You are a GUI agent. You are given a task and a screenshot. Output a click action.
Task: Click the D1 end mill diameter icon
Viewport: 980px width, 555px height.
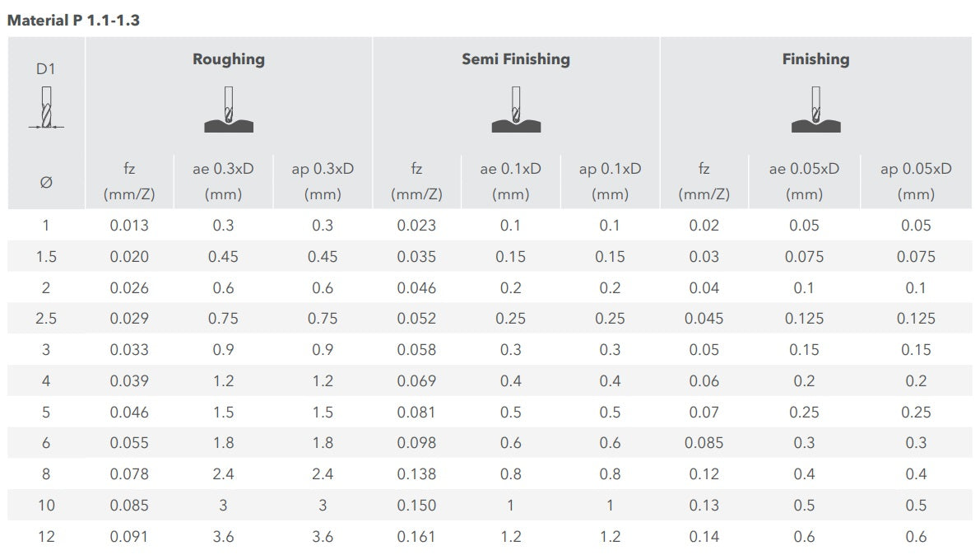coord(46,107)
